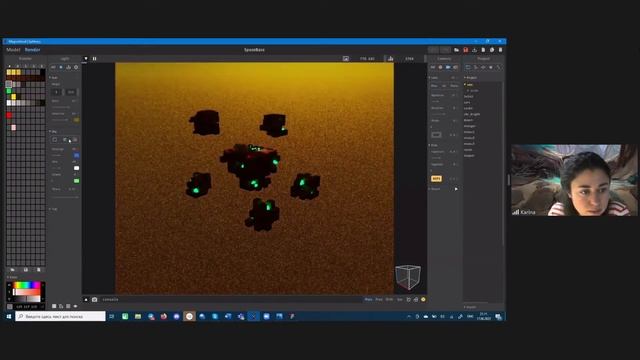Open teapot in the Project list
This screenshot has height=360, width=640.
tap(469, 156)
